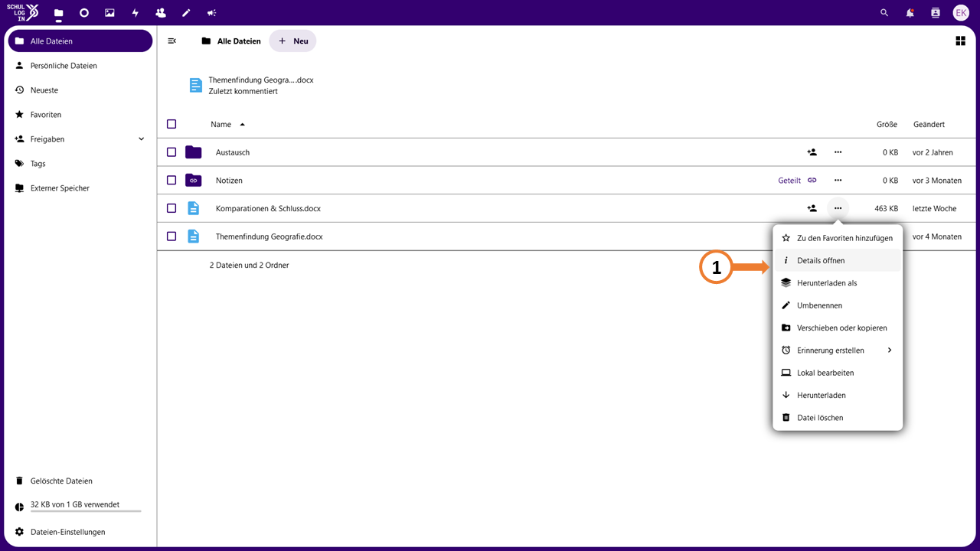Screen dimensions: 980x551
Task: Tick the checkbox for Austausch
Action: point(171,152)
